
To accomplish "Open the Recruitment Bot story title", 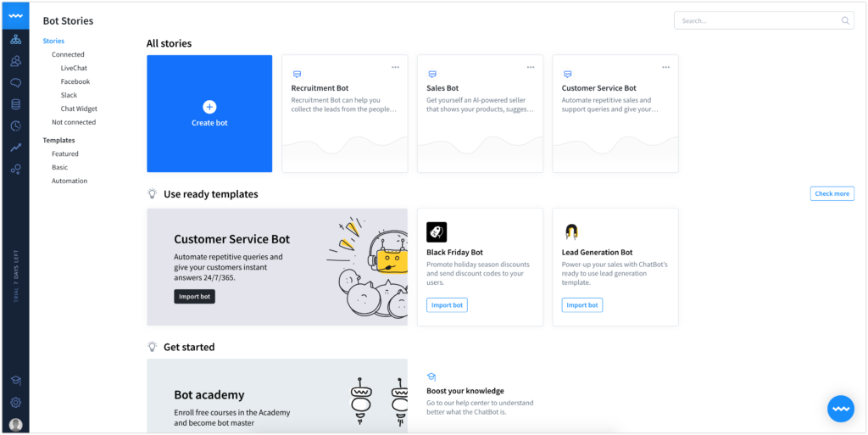I will [320, 88].
